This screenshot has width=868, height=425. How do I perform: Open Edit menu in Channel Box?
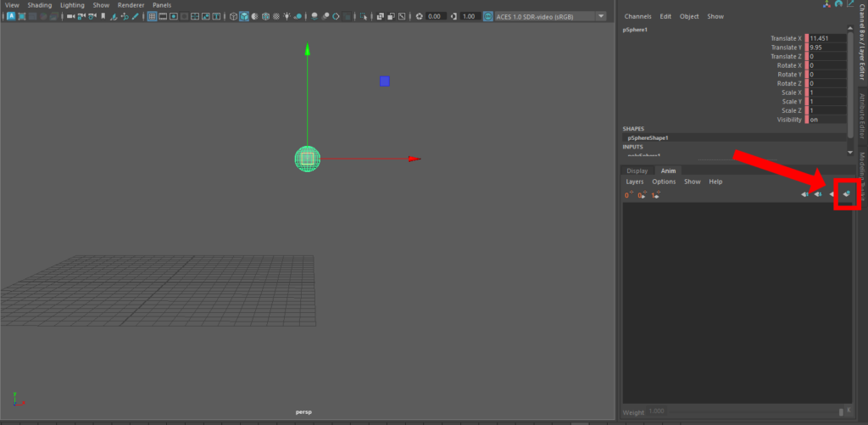click(x=665, y=17)
